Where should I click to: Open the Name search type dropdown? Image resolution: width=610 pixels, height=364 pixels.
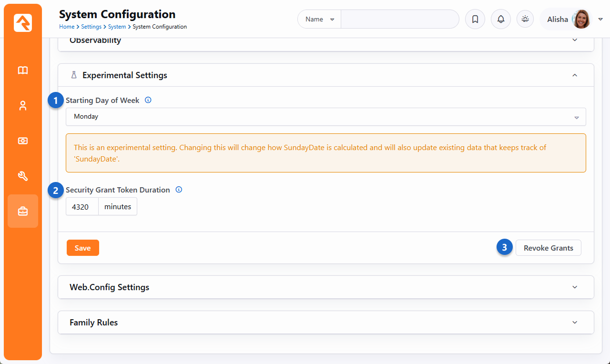[x=319, y=20]
